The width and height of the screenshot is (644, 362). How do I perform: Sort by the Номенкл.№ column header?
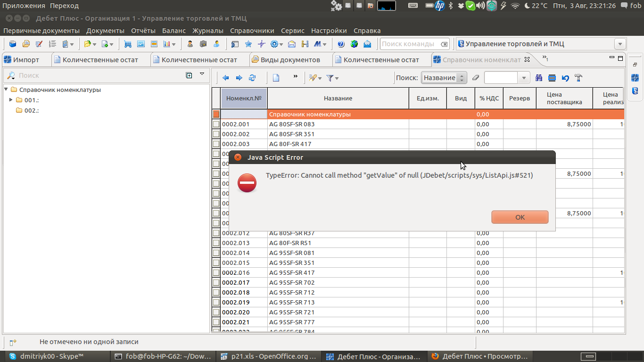[244, 98]
